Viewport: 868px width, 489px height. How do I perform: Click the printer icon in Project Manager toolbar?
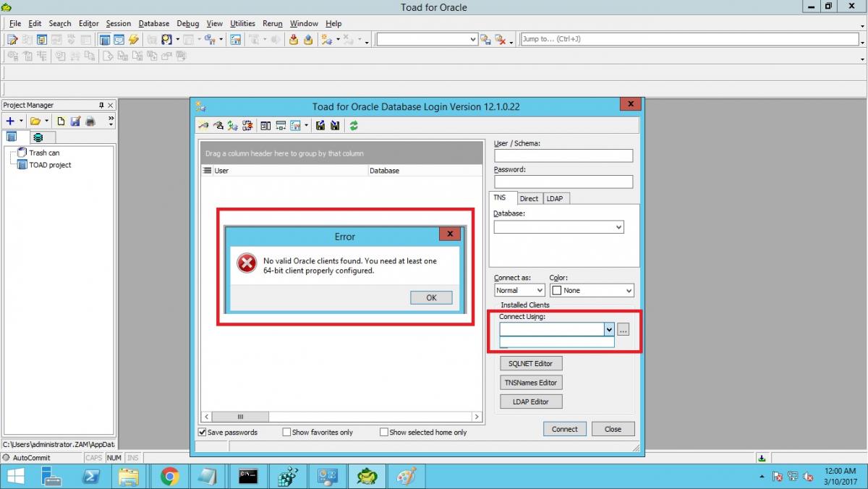click(90, 122)
